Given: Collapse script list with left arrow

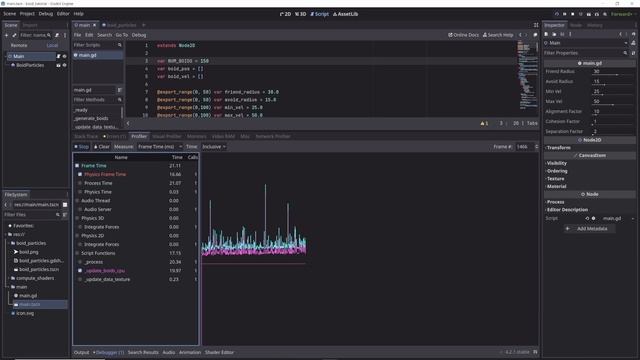Looking at the screenshot, I should point(128,123).
